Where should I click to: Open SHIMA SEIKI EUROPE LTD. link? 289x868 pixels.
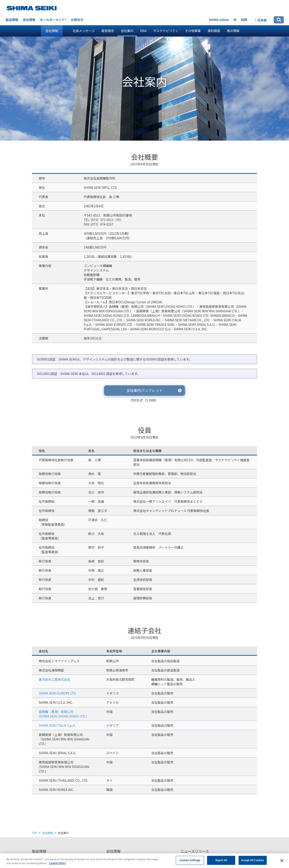click(x=58, y=693)
